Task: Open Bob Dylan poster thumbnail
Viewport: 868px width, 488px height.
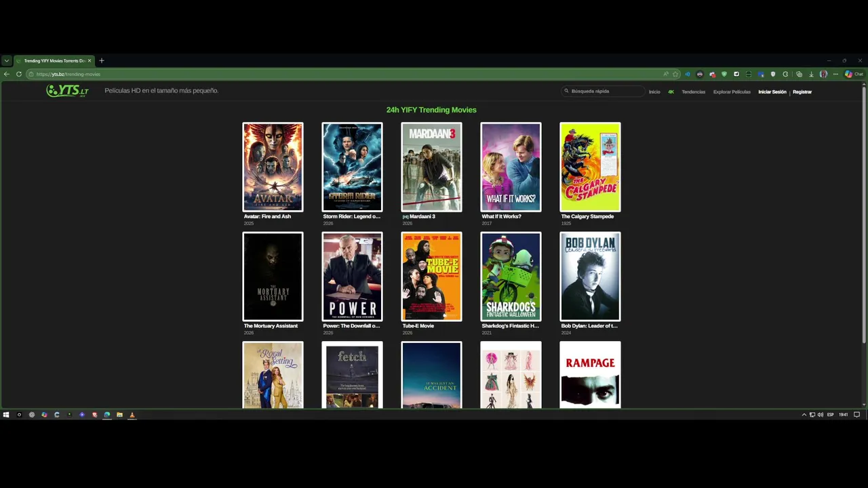Action: pyautogui.click(x=590, y=277)
